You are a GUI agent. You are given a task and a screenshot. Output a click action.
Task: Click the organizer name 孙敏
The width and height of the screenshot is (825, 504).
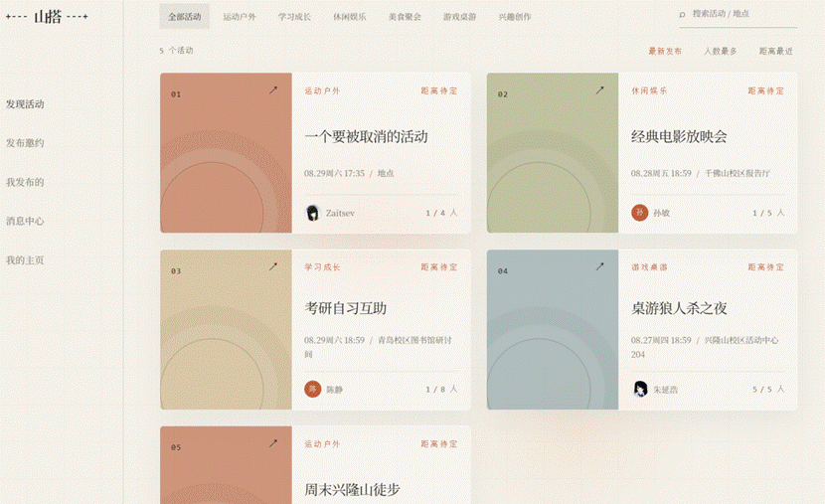[x=661, y=213]
